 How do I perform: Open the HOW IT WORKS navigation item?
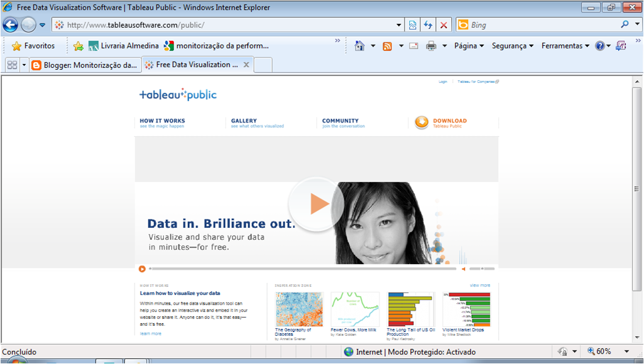pyautogui.click(x=162, y=123)
